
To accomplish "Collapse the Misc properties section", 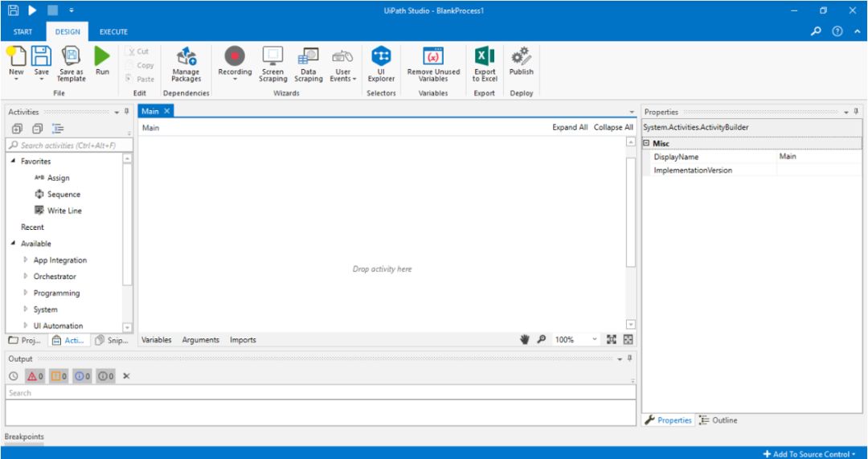I will click(646, 143).
